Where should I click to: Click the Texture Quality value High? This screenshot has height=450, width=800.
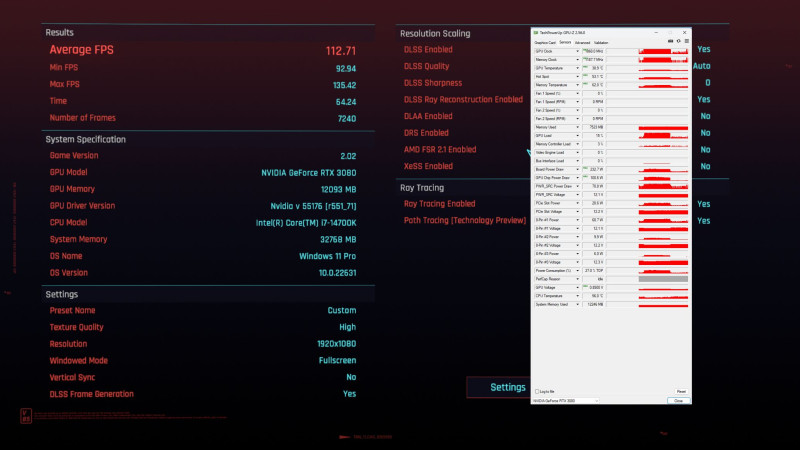[x=347, y=327]
